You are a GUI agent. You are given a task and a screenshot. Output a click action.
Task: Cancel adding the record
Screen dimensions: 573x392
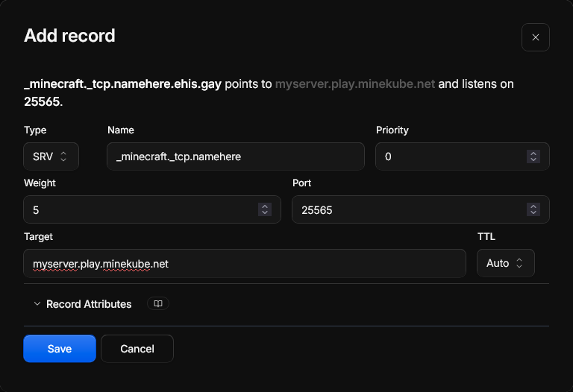pos(137,349)
